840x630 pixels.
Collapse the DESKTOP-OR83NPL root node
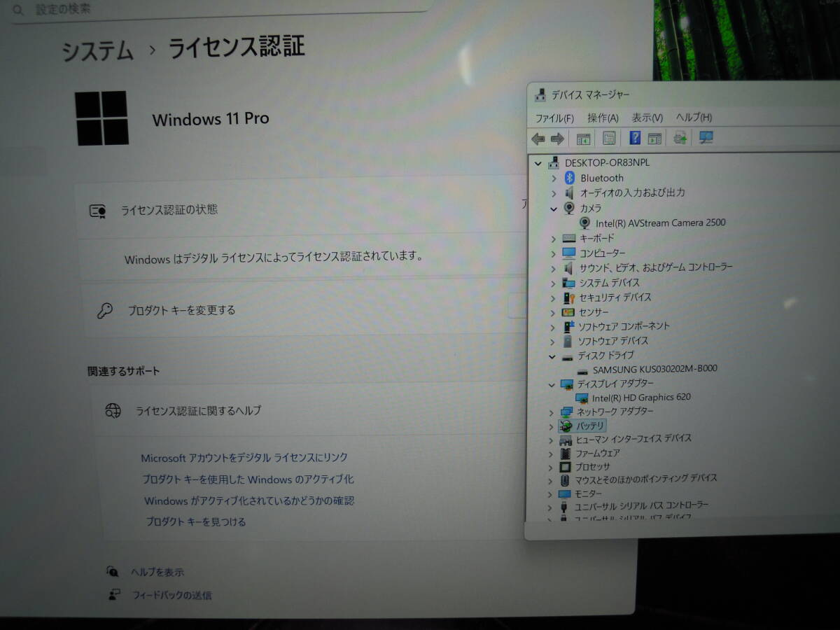coord(538,163)
